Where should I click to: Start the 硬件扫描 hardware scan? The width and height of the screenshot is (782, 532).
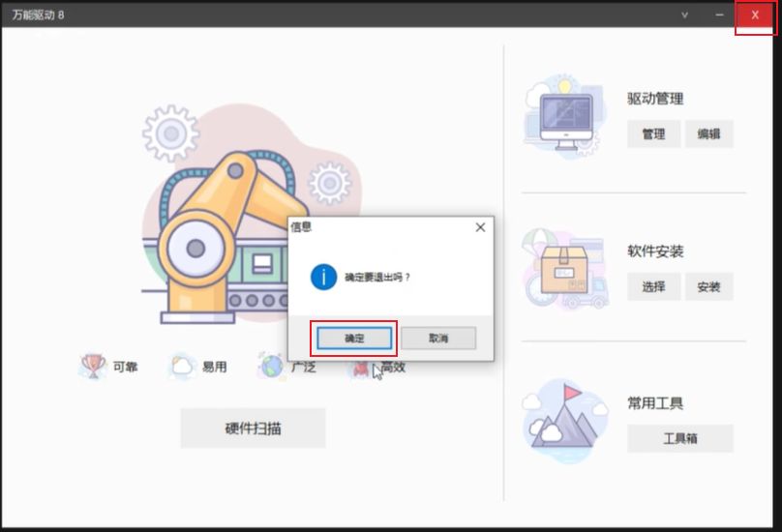(253, 428)
